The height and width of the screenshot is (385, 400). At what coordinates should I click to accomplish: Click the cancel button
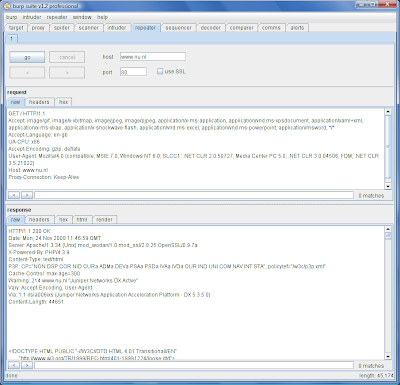(67, 57)
